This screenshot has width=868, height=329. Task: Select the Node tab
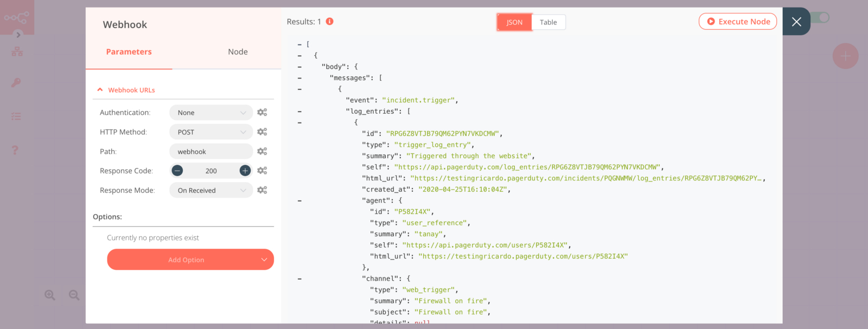(238, 52)
